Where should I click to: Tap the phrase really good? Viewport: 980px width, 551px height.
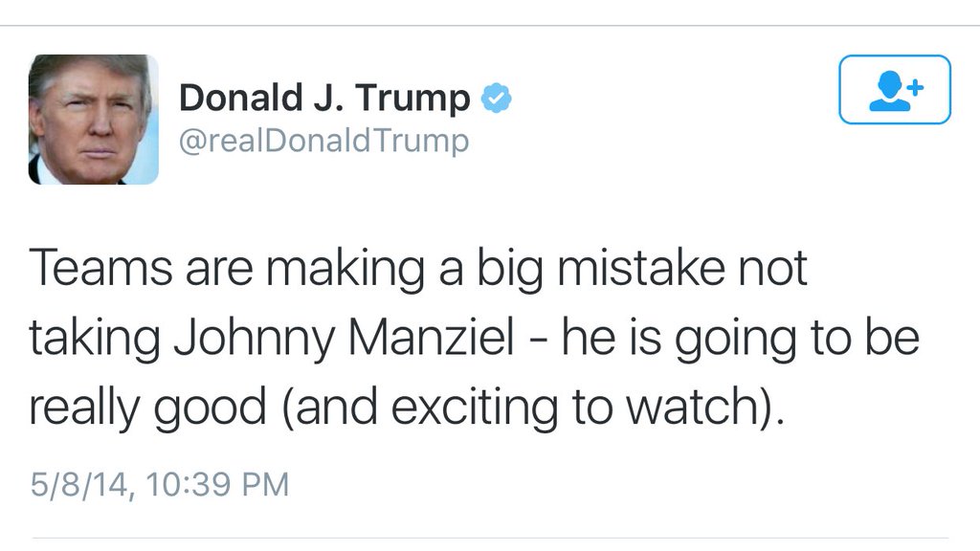147,408
